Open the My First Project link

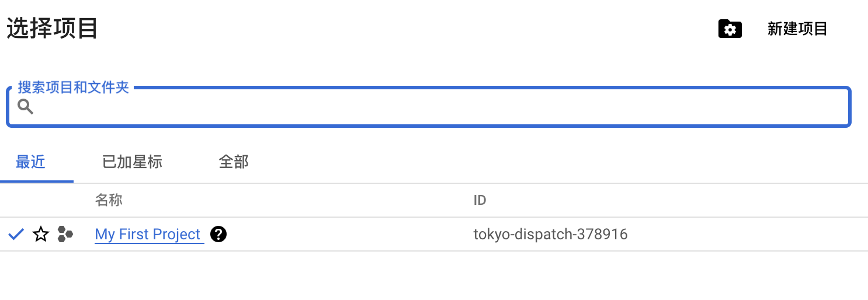148,235
